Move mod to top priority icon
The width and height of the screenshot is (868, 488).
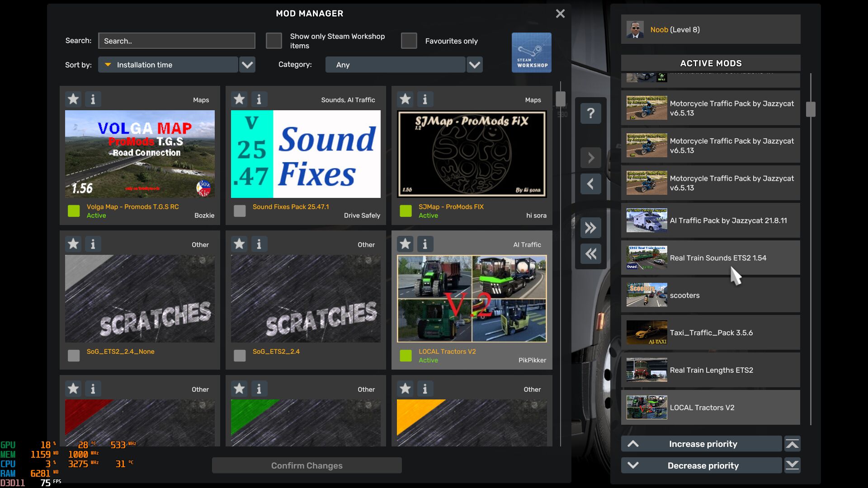pyautogui.click(x=792, y=444)
